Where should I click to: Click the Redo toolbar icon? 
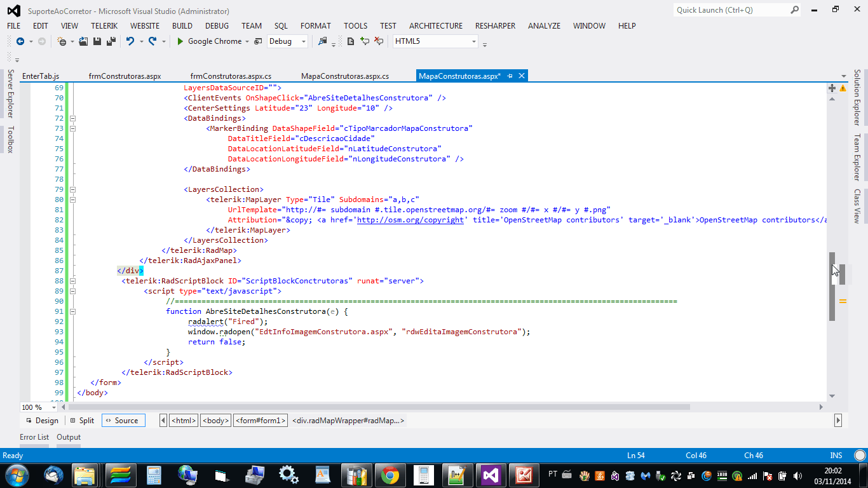(153, 41)
